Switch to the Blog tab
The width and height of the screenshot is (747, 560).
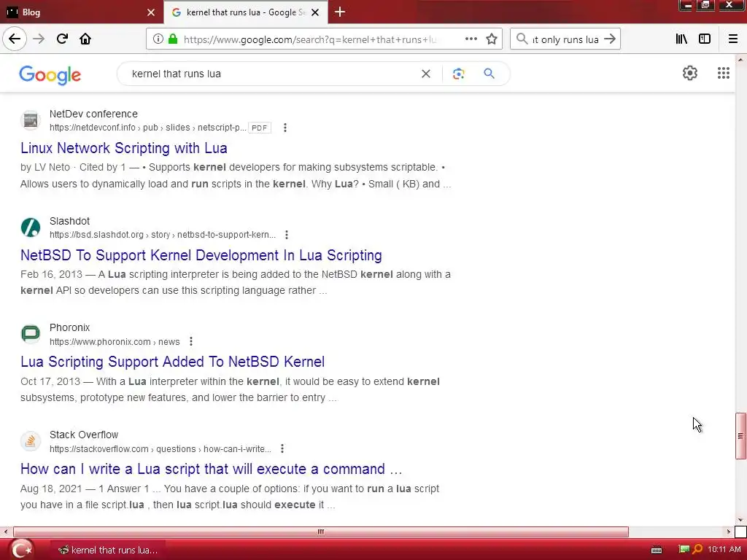point(82,12)
